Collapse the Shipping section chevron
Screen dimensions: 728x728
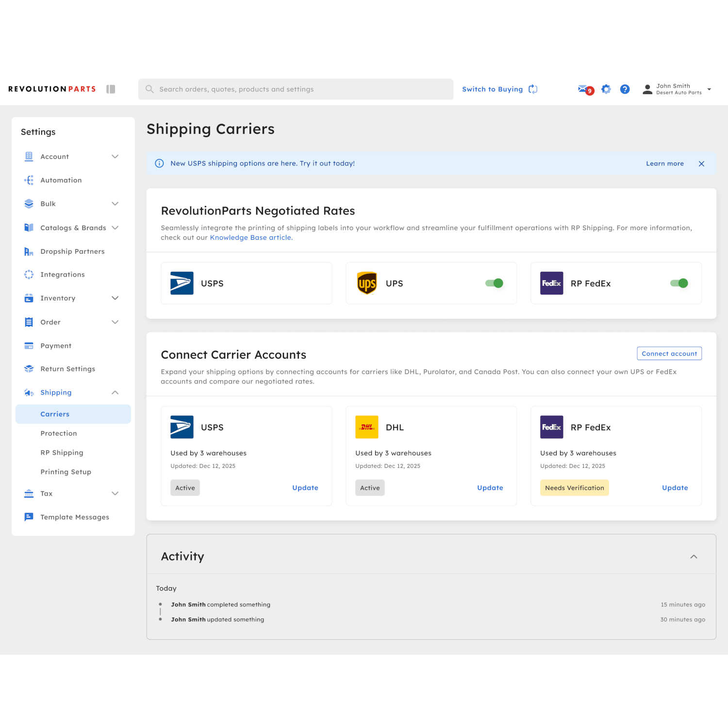pyautogui.click(x=115, y=393)
